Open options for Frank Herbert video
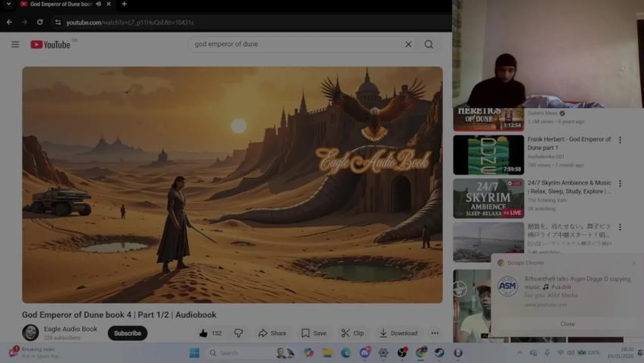 620,140
